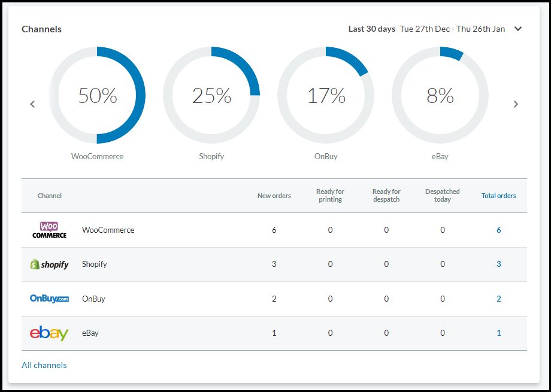Show next channels with right arrow
The height and width of the screenshot is (392, 551).
[516, 104]
